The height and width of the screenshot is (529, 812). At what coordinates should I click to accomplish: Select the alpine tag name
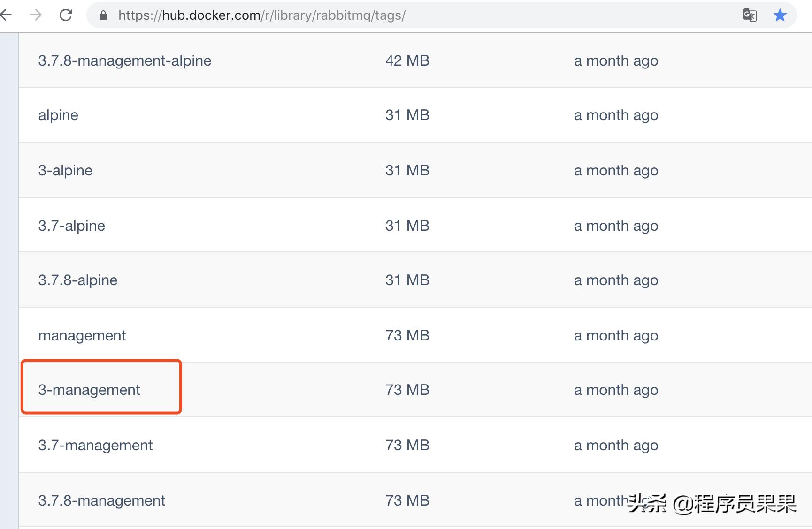click(x=58, y=115)
